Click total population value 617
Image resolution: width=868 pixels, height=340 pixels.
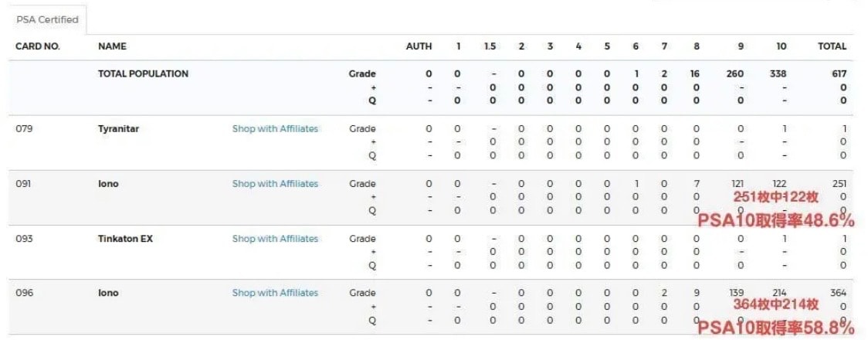coord(839,73)
